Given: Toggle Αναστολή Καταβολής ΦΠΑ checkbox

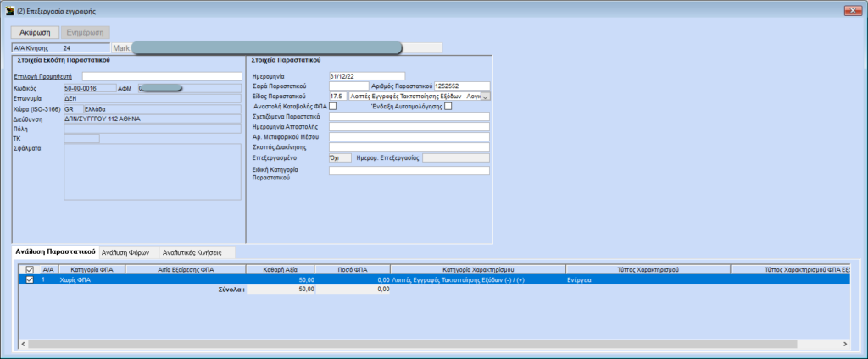Looking at the screenshot, I should coord(332,106).
